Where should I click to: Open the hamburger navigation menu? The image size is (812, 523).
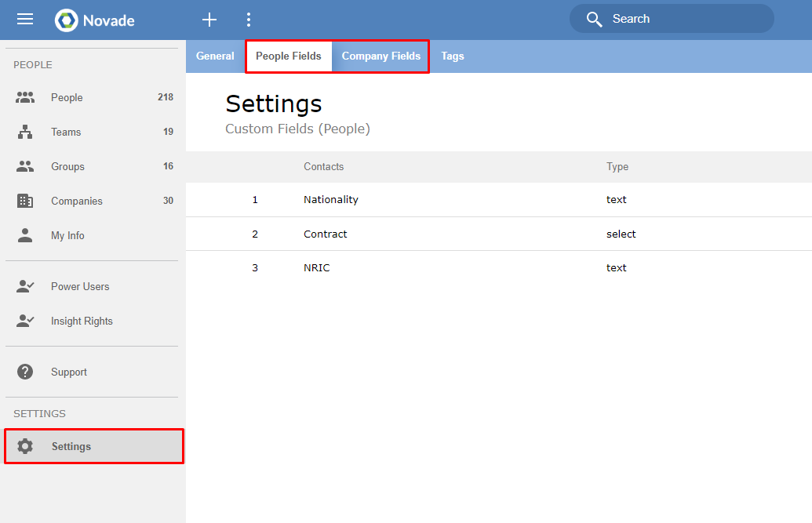click(25, 20)
